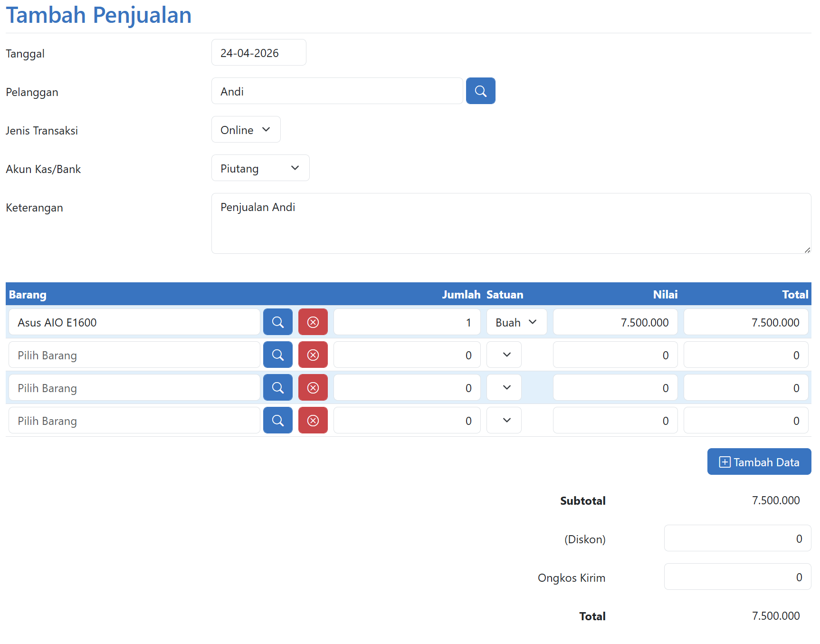820x644 pixels.
Task: Change the Buah unit dropdown
Action: click(516, 322)
